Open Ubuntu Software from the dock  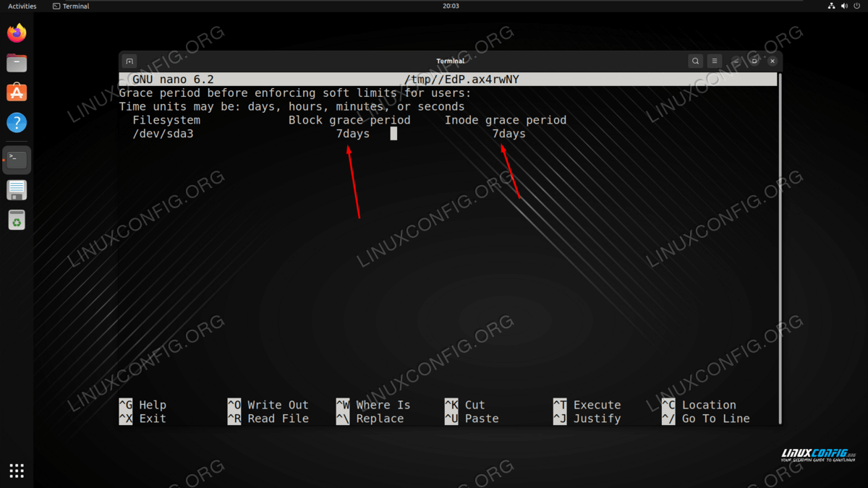tap(17, 93)
